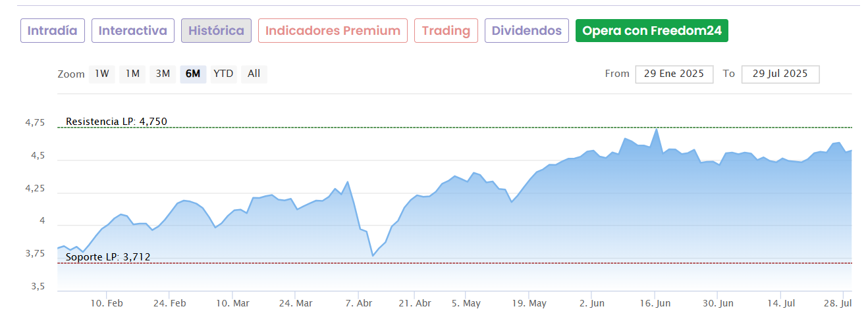Select the 6M zoom range
Screen dimensions: 868x315
click(x=193, y=74)
